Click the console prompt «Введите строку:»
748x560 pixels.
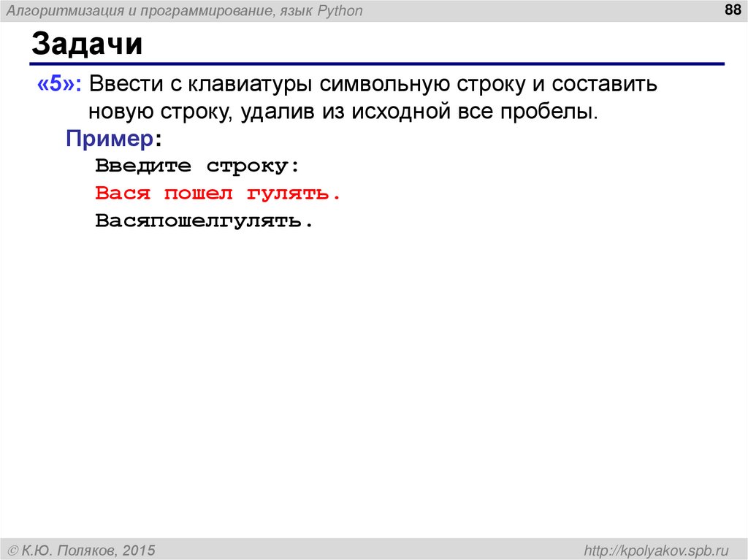tap(197, 165)
